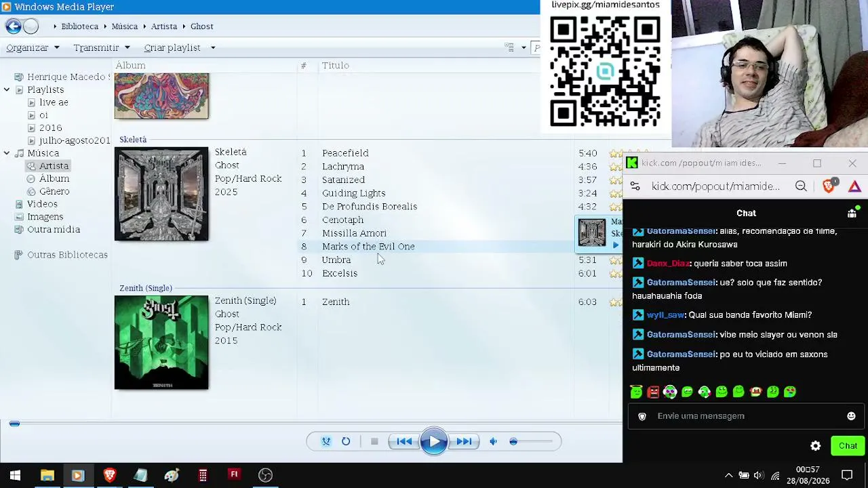Collapse the Playlists tree node
Image resolution: width=868 pixels, height=488 pixels.
7,89
